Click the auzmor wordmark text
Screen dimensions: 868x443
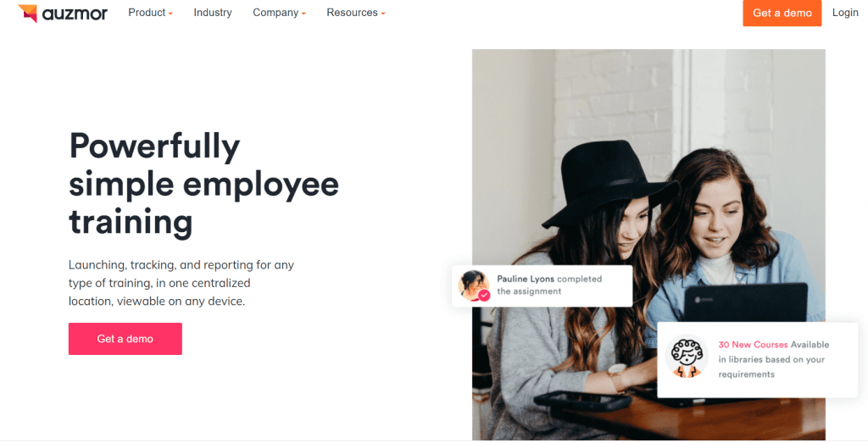click(75, 14)
